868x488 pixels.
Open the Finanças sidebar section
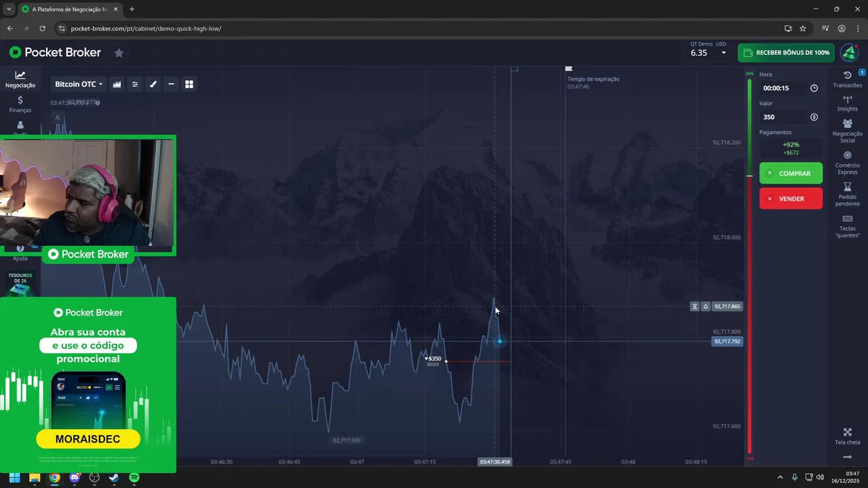20,104
